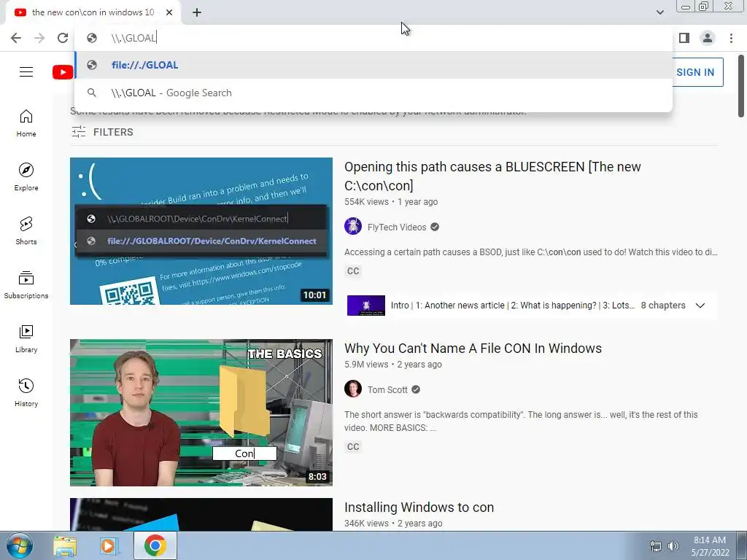The image size is (747, 560).
Task: Open History in the sidebar
Action: [x=26, y=393]
